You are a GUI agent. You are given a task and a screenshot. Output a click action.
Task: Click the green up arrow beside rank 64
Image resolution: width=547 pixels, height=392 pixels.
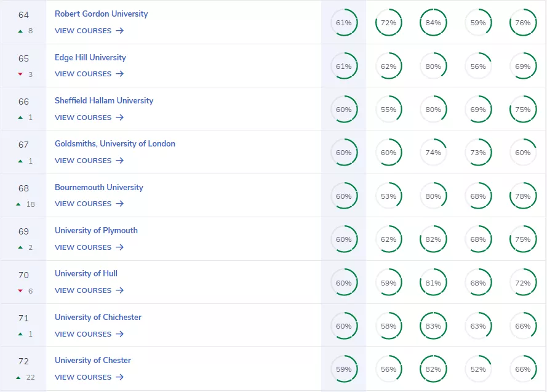[20, 31]
